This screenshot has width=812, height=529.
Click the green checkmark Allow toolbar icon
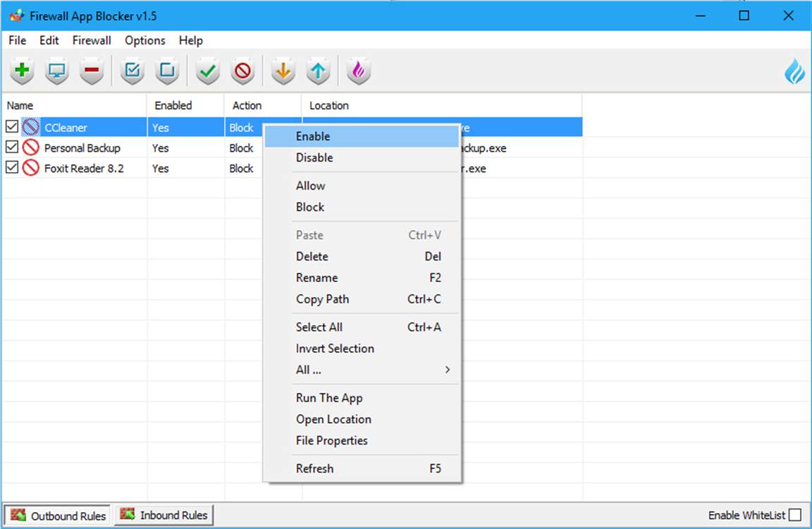tap(208, 71)
